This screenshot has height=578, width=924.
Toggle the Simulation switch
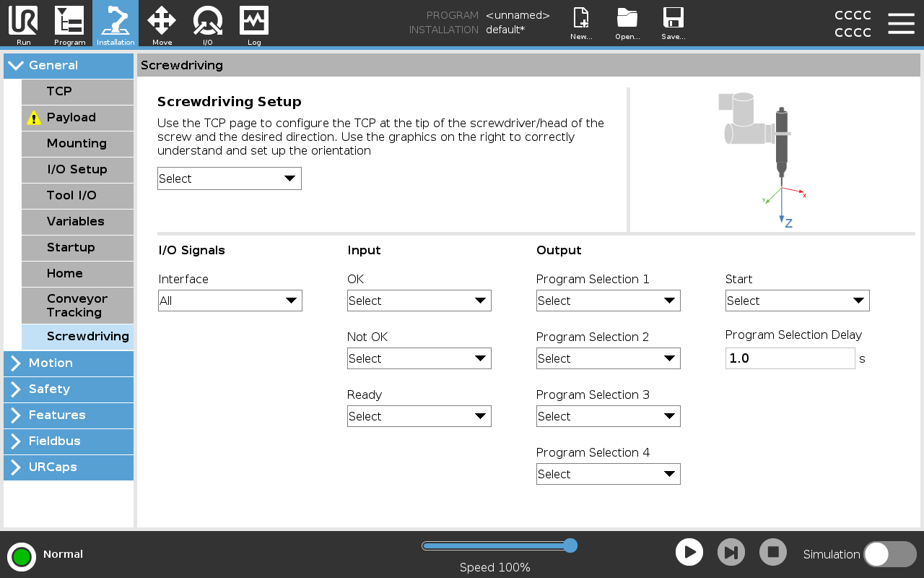pyautogui.click(x=889, y=554)
